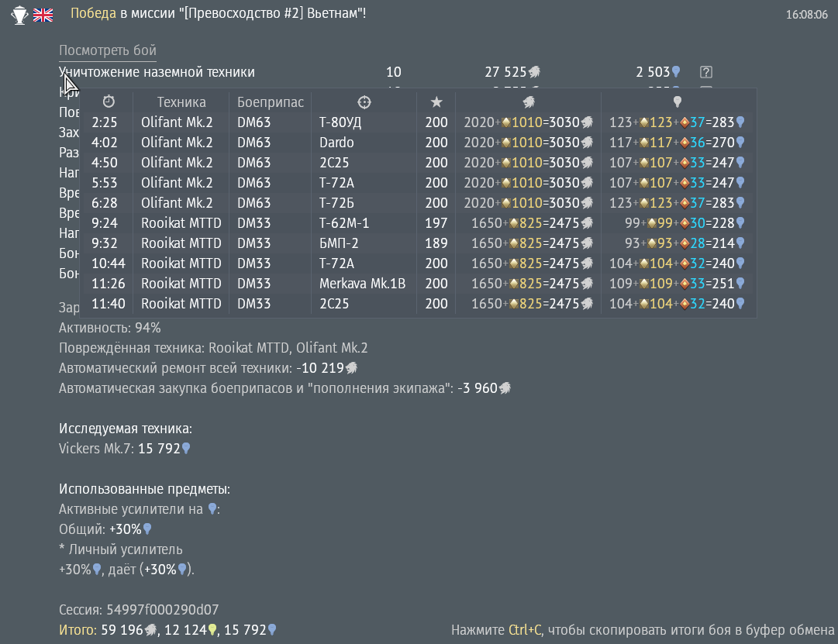
Task: Click the 2:25 time cell
Action: coord(104,122)
